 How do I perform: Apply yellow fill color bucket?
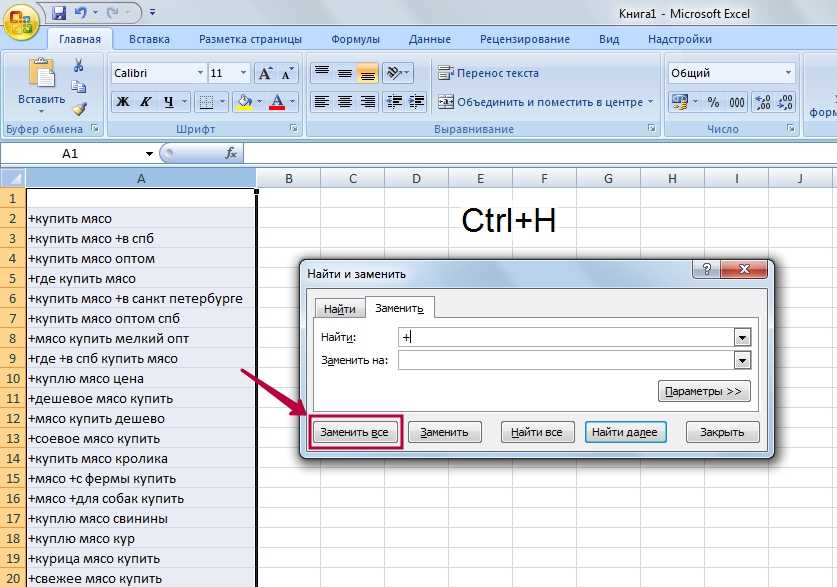[x=244, y=101]
